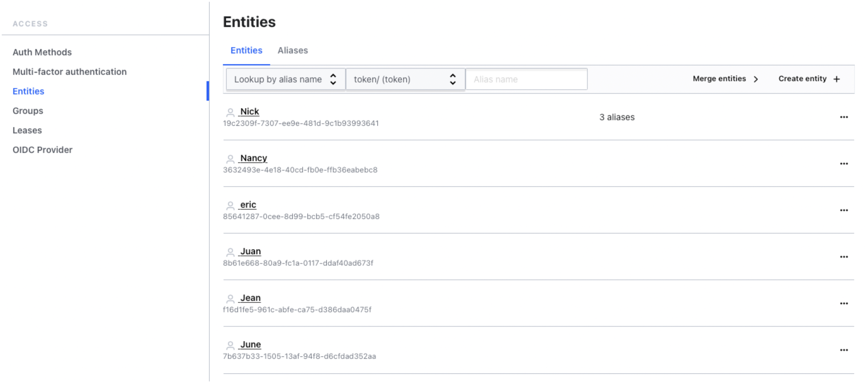The image size is (868, 383).
Task: Click the chevron next to Merge entities
Action: pos(756,79)
